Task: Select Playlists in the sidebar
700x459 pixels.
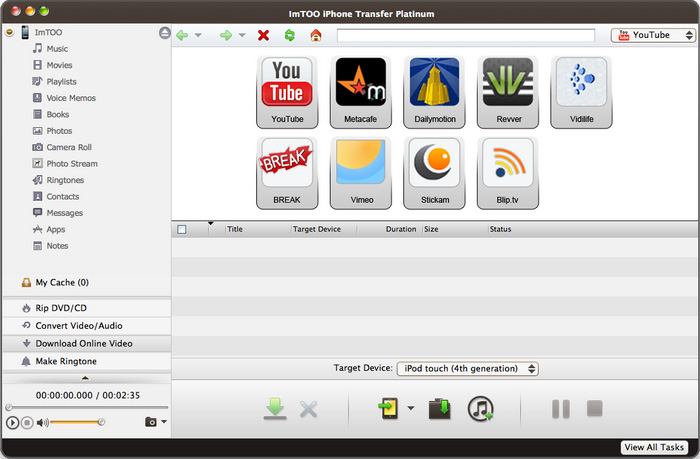Action: (x=62, y=82)
